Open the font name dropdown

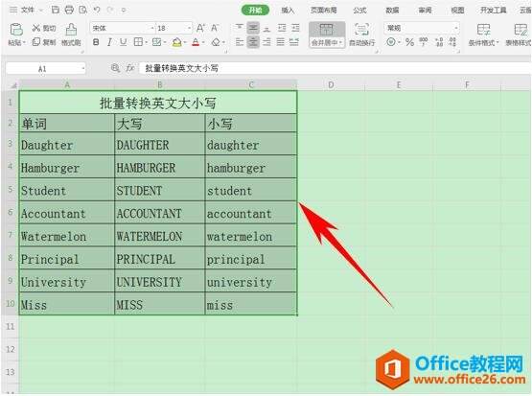coord(152,28)
